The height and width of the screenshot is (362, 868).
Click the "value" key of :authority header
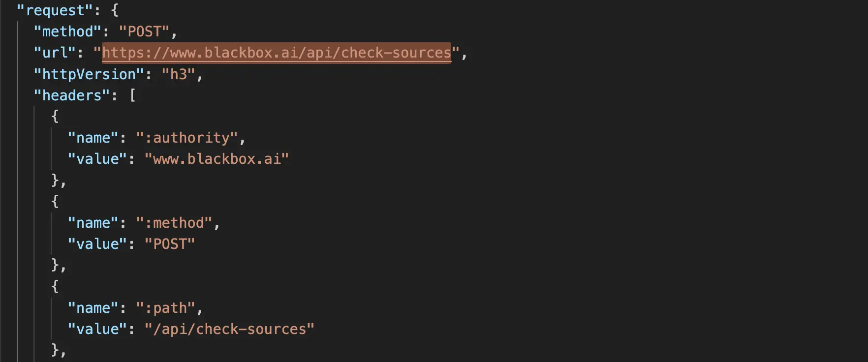pos(97,159)
